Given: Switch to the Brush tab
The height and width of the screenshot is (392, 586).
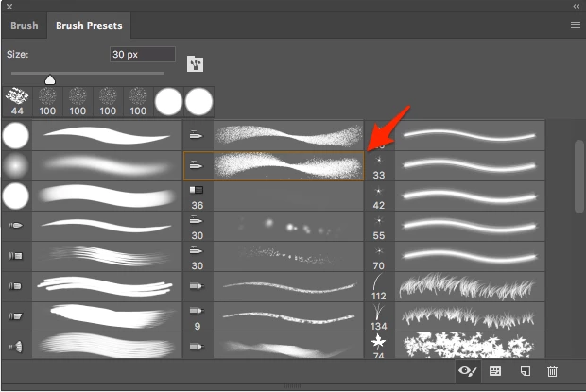Looking at the screenshot, I should 25,26.
